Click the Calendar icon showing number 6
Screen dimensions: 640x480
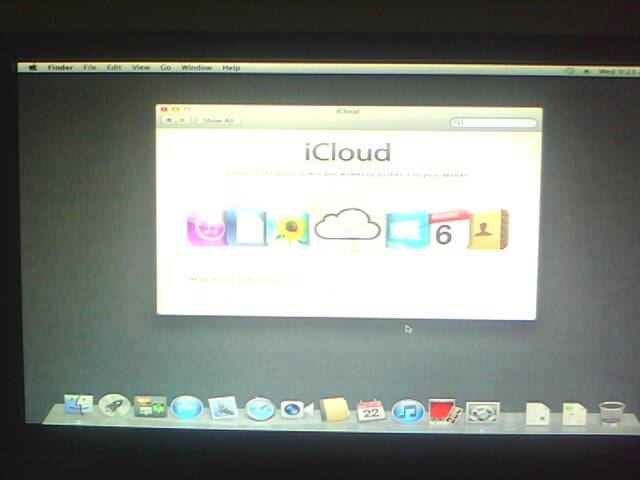tap(447, 230)
